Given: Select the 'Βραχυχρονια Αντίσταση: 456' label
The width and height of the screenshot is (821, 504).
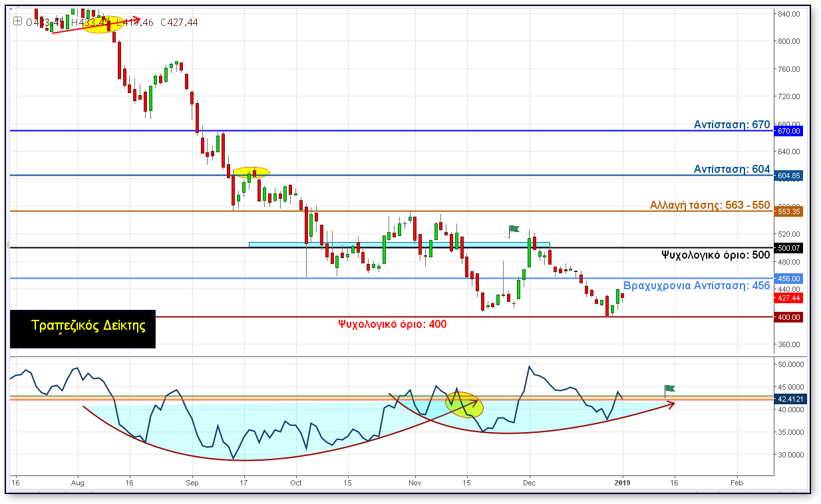Looking at the screenshot, I should (697, 286).
